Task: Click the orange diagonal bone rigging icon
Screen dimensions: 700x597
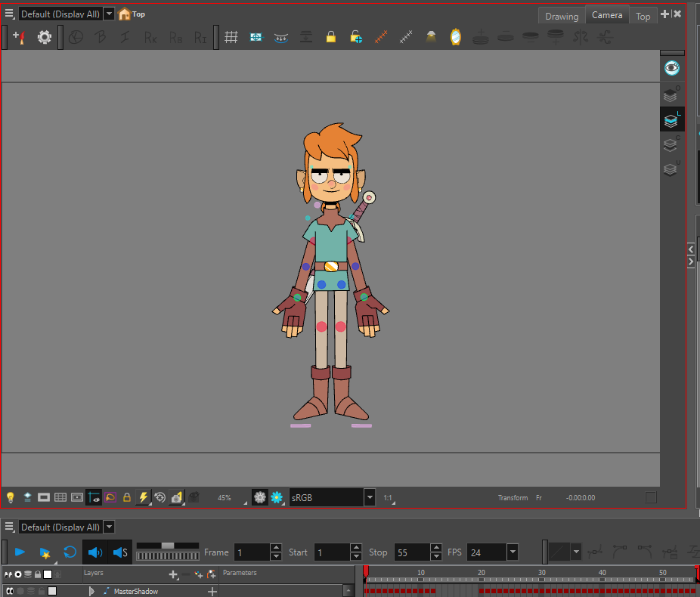Action: click(x=381, y=37)
